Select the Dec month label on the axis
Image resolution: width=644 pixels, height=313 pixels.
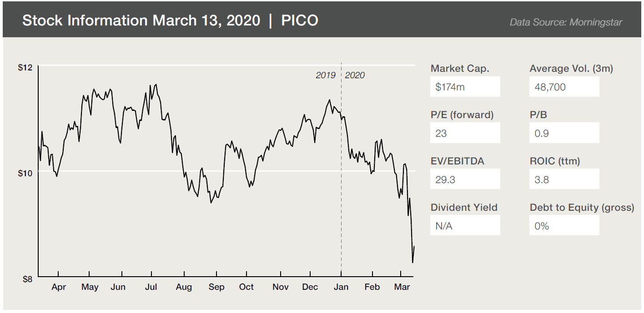pos(310,287)
